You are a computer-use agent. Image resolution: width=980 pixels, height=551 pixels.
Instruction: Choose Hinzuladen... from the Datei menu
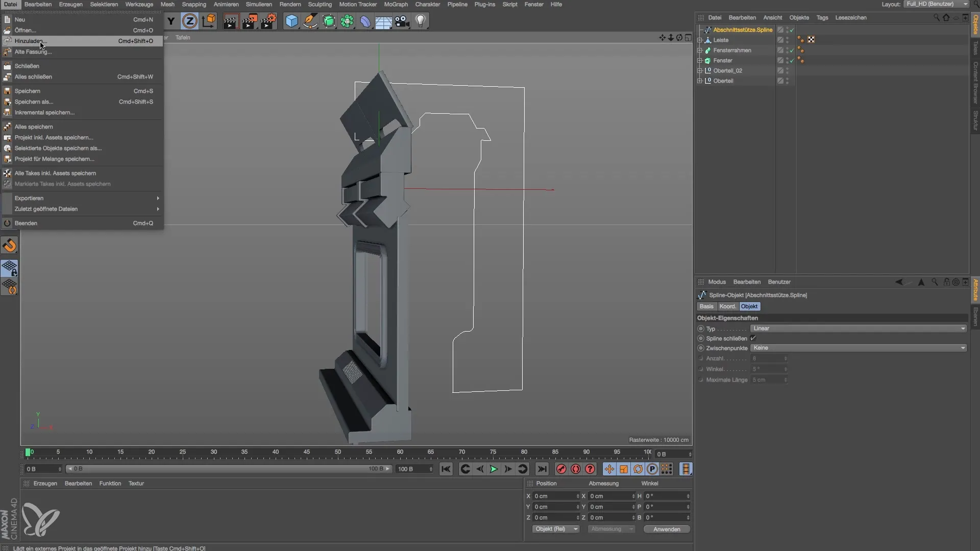click(82, 41)
